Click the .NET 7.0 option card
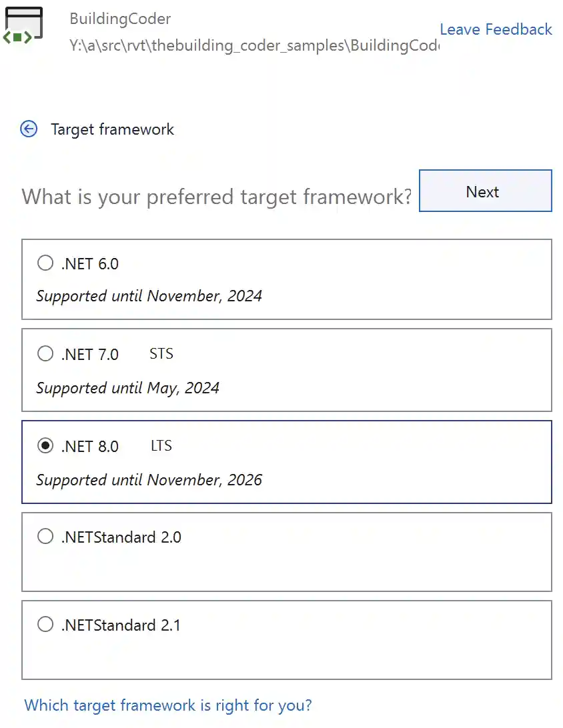563x728 pixels. tap(287, 371)
